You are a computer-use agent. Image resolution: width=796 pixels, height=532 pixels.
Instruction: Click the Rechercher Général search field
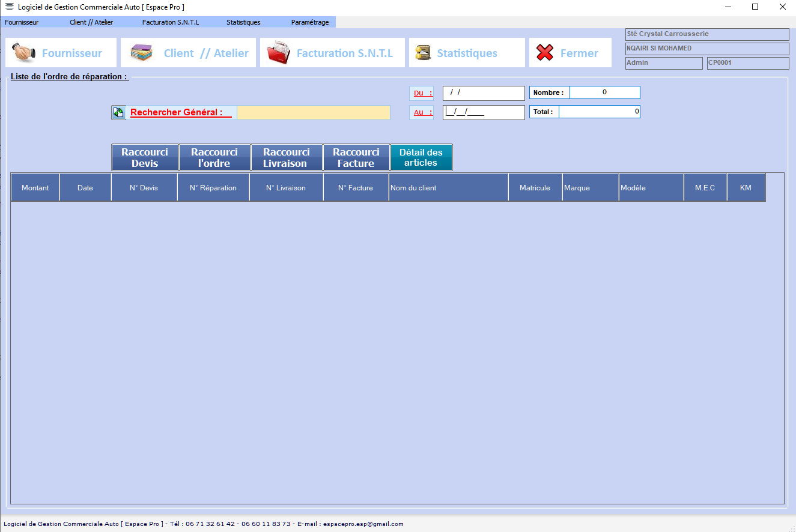pos(314,112)
